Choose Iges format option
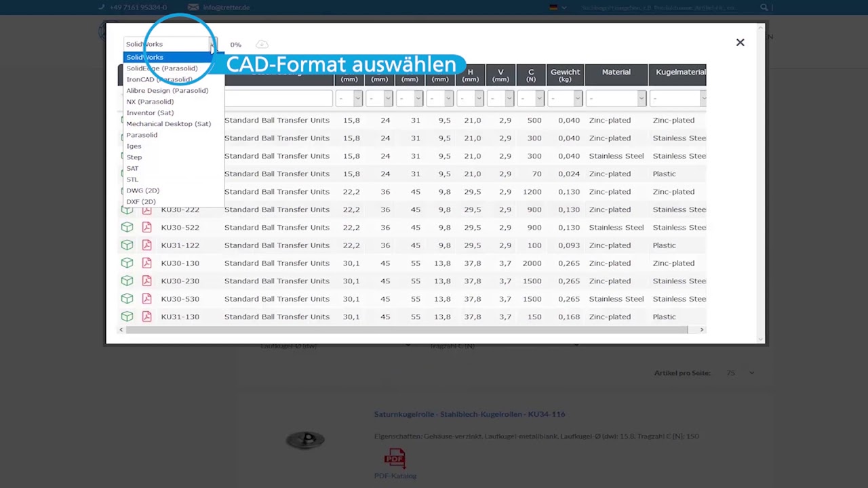 click(173, 146)
